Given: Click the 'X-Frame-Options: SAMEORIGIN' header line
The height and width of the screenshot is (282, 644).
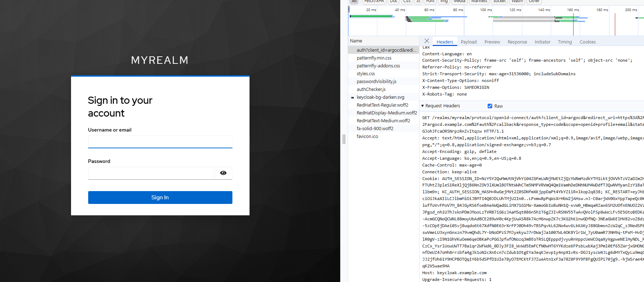Looking at the screenshot, I should [x=456, y=87].
